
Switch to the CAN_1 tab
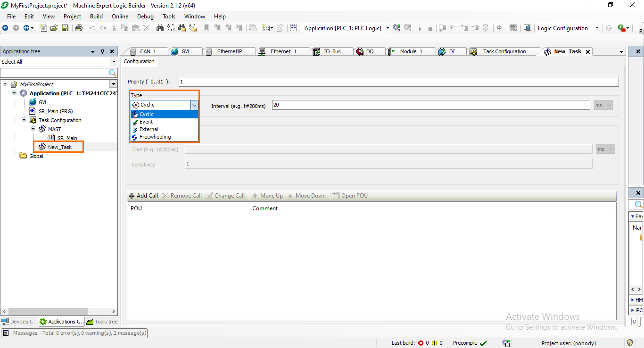(148, 51)
